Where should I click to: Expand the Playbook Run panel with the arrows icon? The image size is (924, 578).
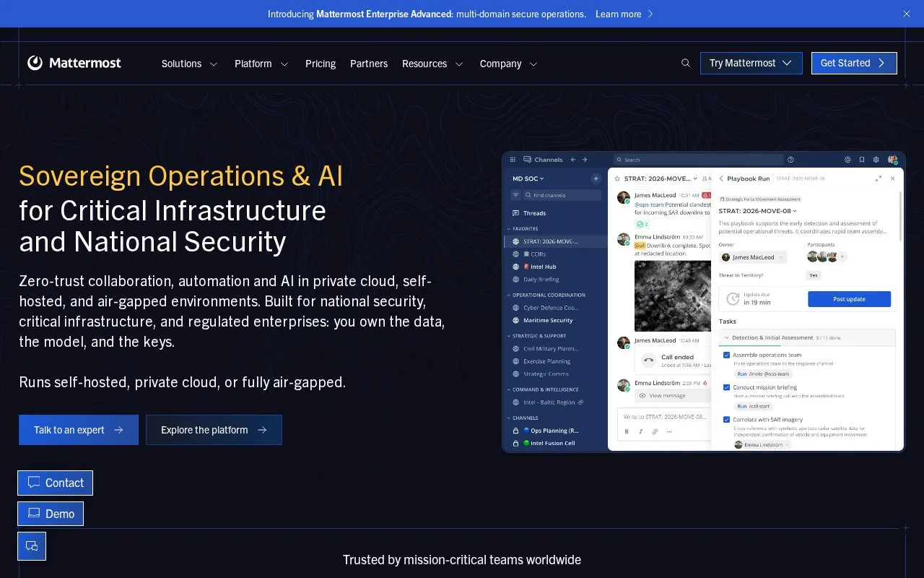(879, 178)
